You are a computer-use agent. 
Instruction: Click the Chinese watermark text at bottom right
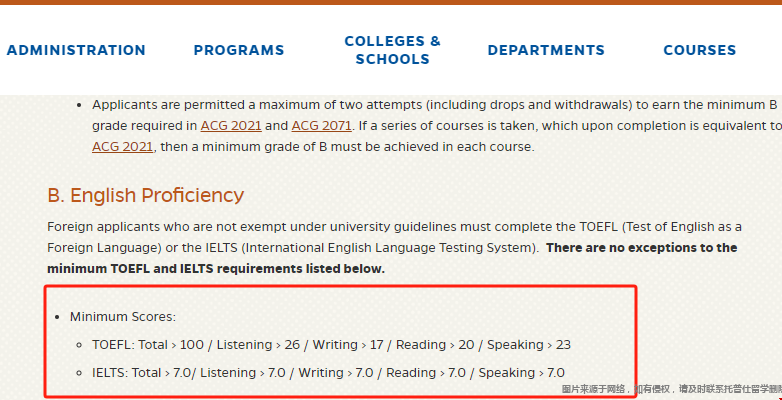coord(671,389)
